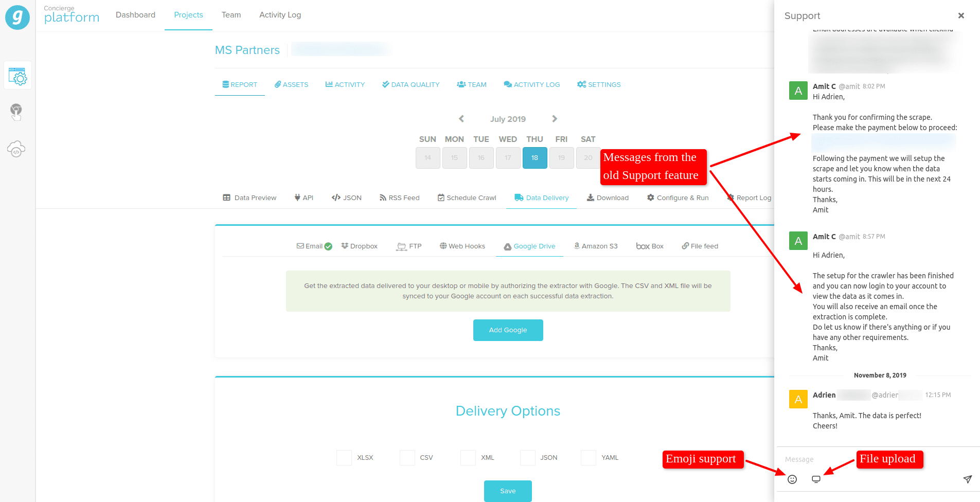Open the project settings sidebar icon

pos(18,76)
